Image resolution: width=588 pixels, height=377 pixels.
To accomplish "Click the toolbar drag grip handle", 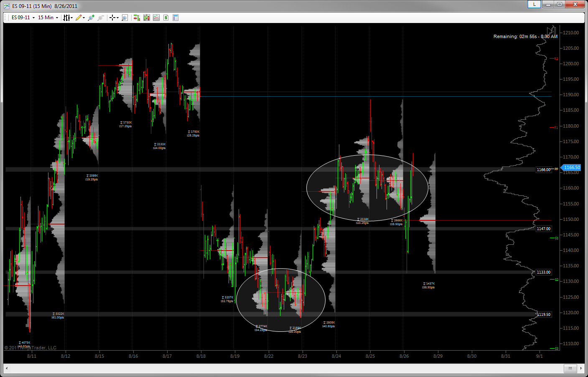I will (x=6, y=18).
